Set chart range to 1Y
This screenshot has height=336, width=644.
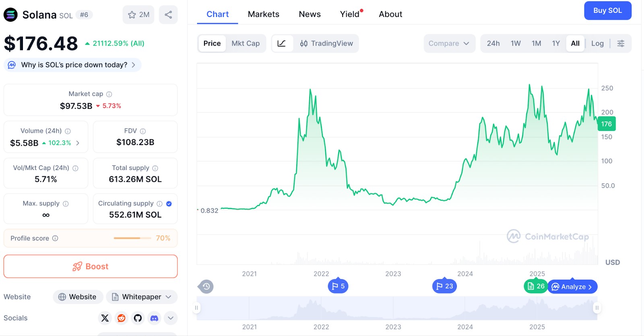[x=556, y=44]
